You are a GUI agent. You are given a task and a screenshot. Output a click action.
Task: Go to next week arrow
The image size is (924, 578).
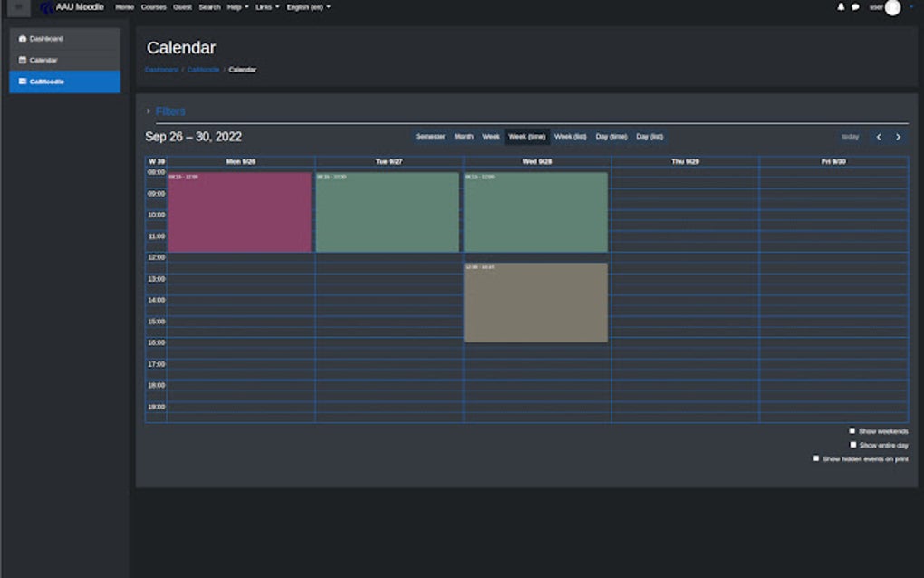(898, 137)
